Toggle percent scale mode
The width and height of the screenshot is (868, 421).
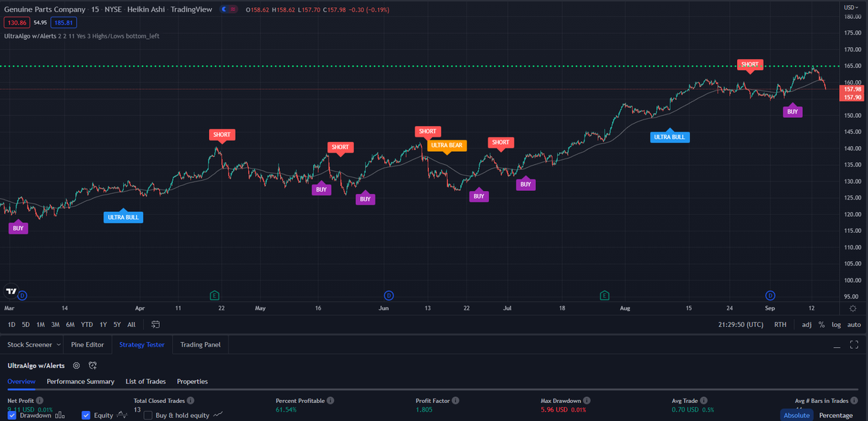[x=822, y=325]
